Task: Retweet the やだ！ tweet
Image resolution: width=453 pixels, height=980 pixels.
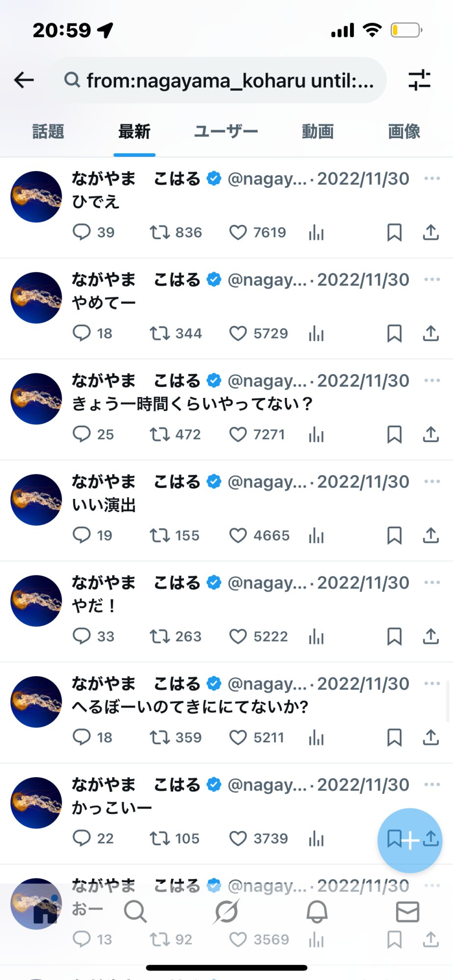Action: pos(160,637)
